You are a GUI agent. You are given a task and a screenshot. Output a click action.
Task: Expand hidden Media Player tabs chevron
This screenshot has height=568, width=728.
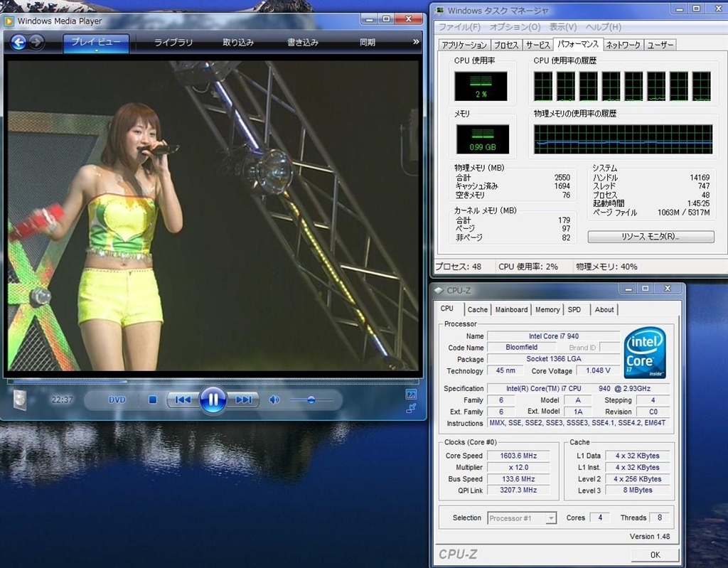(x=416, y=42)
